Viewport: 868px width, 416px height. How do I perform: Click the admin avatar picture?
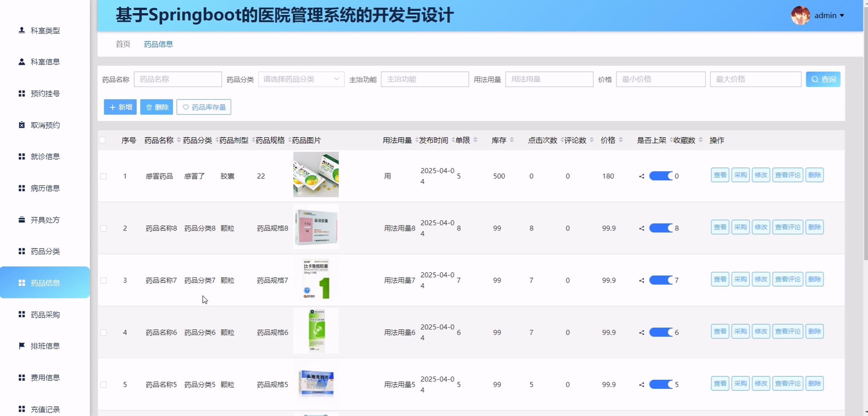coord(800,15)
